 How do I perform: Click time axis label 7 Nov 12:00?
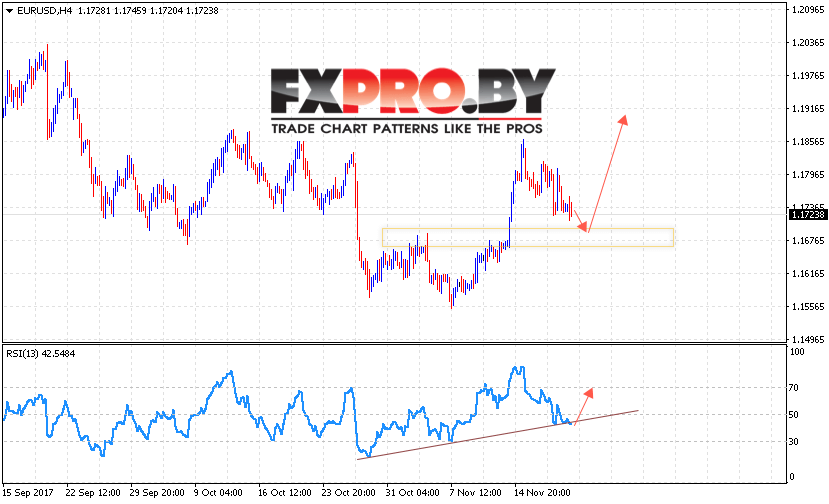[475, 492]
